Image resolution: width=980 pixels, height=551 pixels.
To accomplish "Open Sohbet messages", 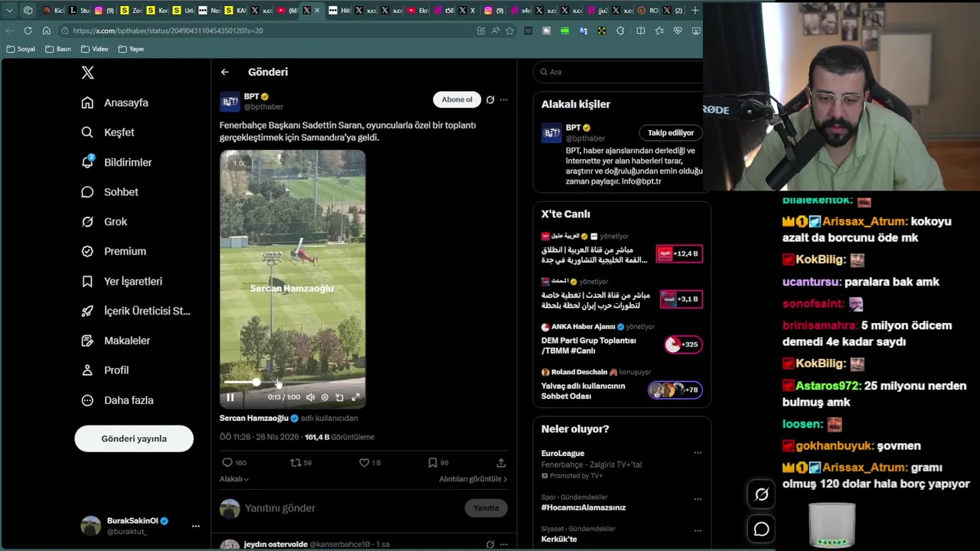I will [x=110, y=192].
